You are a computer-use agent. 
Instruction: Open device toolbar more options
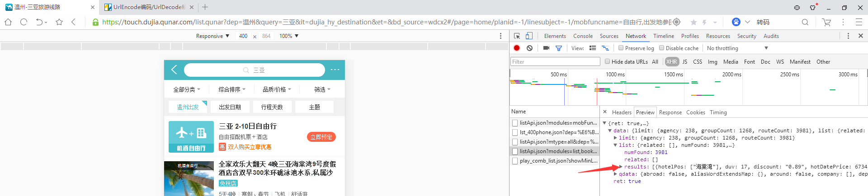(500, 36)
